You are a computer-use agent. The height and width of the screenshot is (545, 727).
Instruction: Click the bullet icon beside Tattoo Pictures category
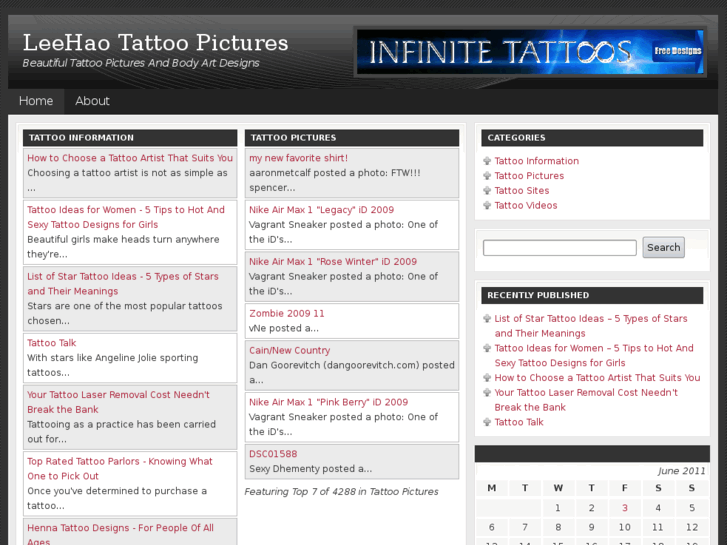pos(487,176)
